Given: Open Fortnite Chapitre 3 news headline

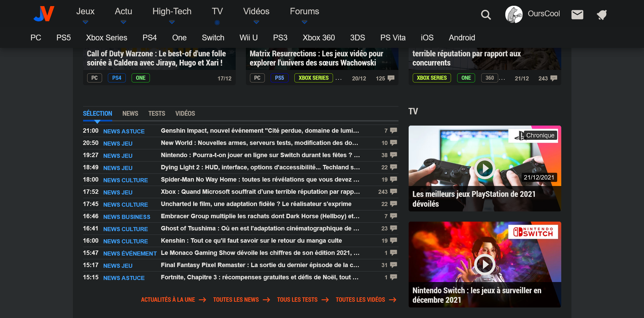Looking at the screenshot, I should click(x=259, y=277).
